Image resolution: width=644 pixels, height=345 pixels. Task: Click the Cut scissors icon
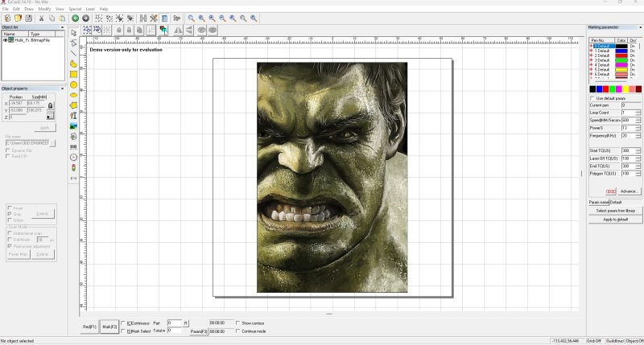tap(41, 18)
